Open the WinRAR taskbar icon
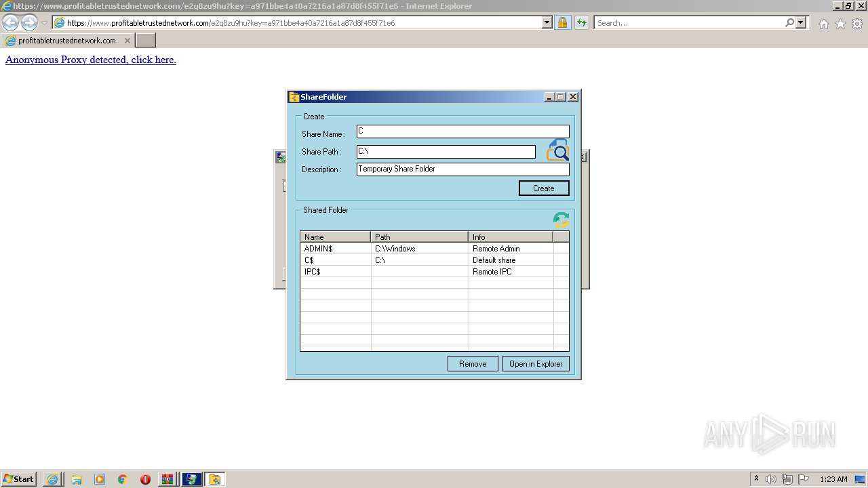The height and width of the screenshot is (488, 868). [x=167, y=479]
